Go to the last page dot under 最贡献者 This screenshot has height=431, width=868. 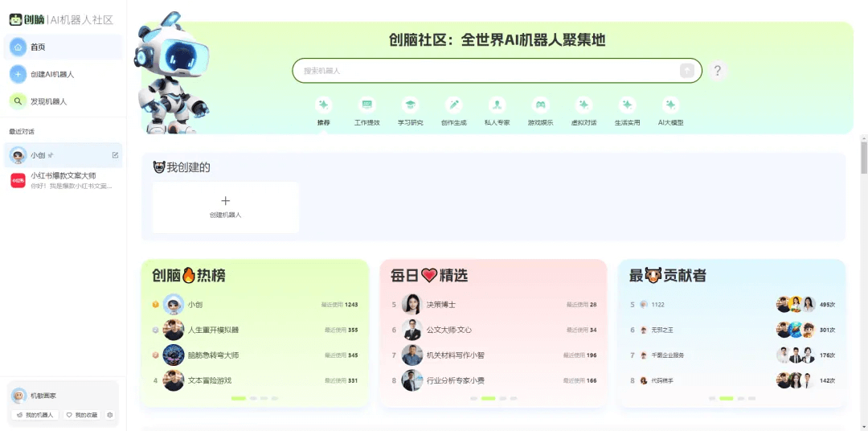point(751,398)
